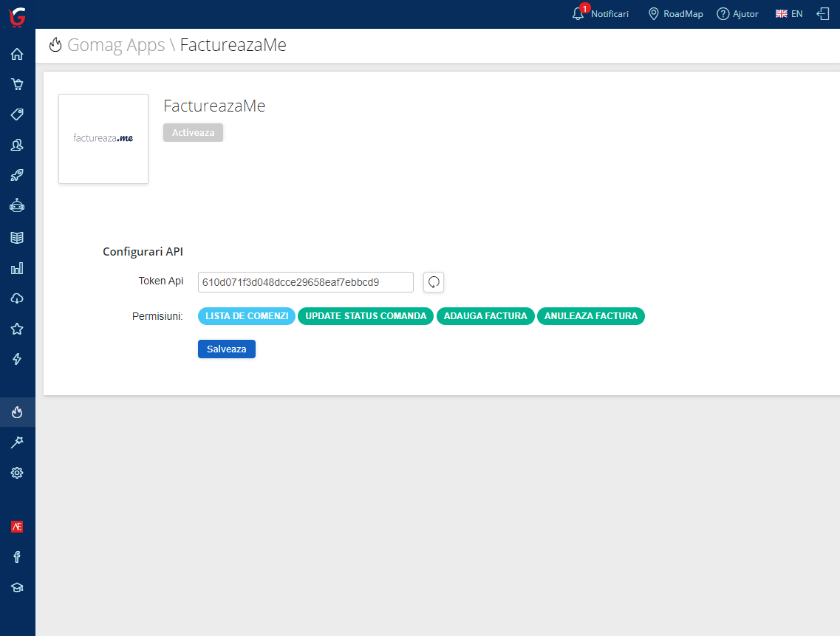Open the robot automation icon
The image size is (840, 636).
[17, 206]
